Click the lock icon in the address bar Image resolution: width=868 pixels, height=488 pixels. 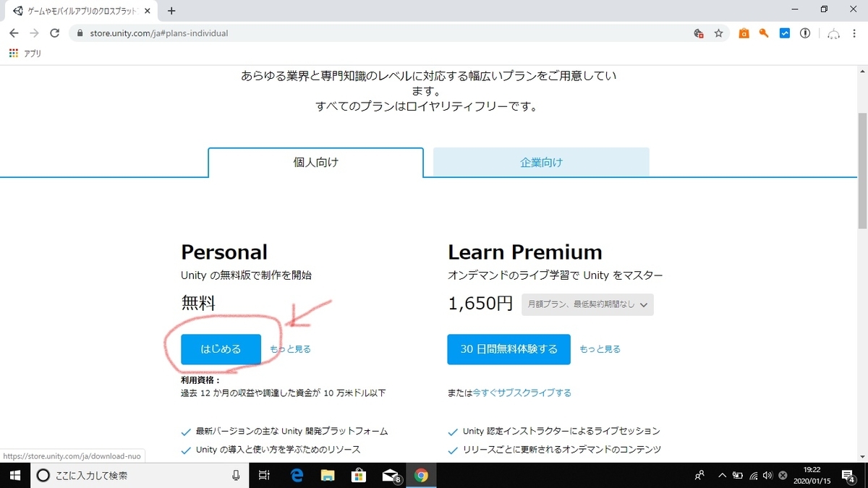click(79, 33)
